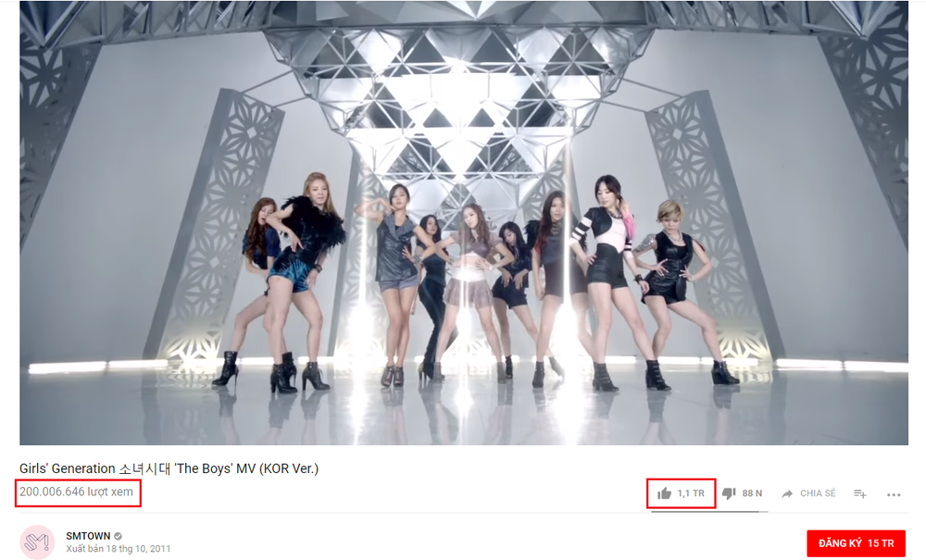Click the 'The Boys' MV video title

pyautogui.click(x=169, y=468)
